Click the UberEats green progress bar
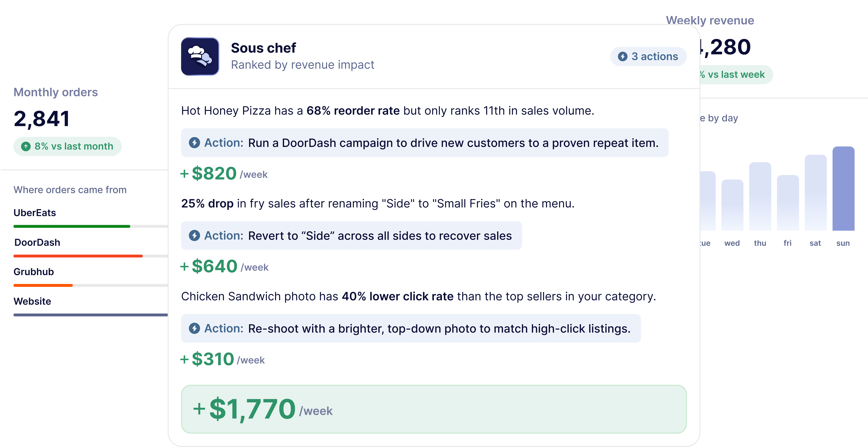Viewport: 868px width, 447px height. click(72, 226)
